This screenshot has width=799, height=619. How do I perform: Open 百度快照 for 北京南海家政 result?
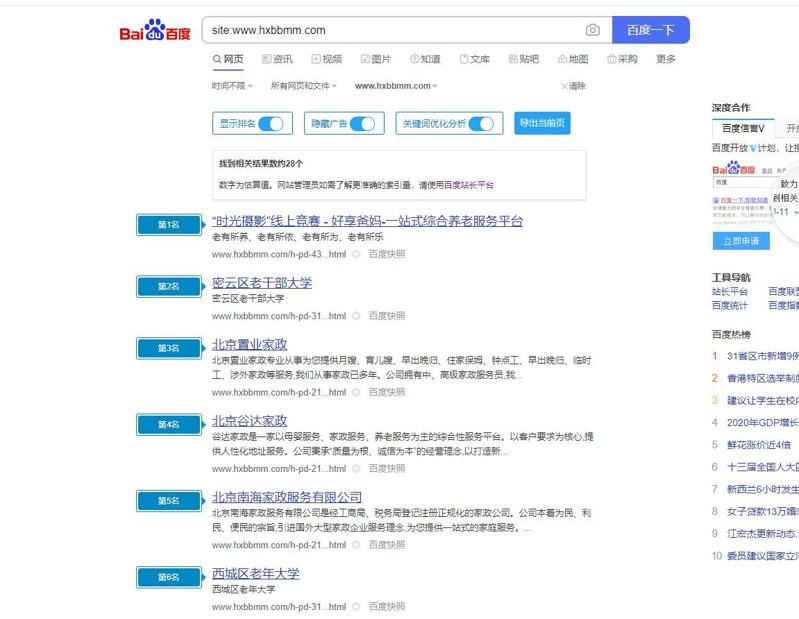click(387, 545)
